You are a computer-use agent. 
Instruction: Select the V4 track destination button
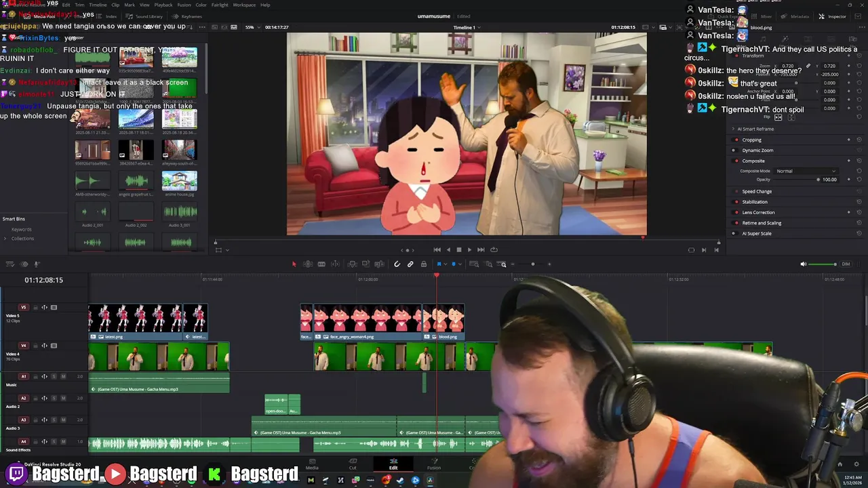24,346
